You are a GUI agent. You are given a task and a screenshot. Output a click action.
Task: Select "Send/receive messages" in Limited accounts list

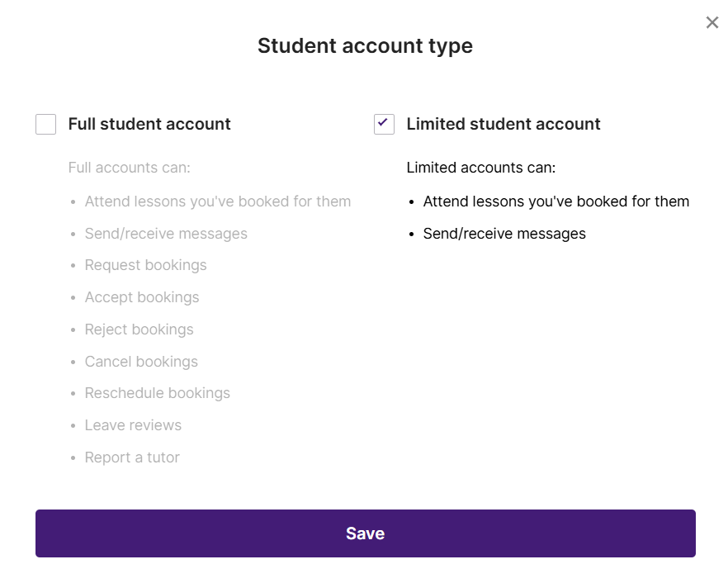pos(504,234)
